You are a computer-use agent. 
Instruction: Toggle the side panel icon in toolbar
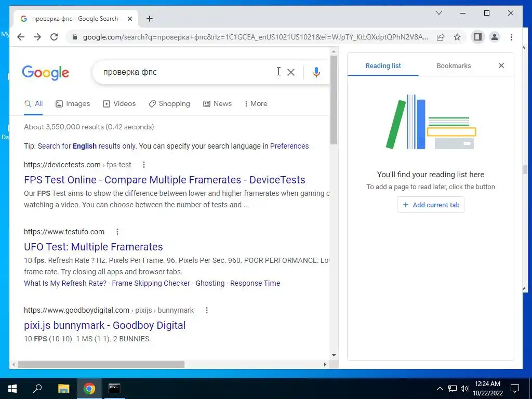(478, 37)
